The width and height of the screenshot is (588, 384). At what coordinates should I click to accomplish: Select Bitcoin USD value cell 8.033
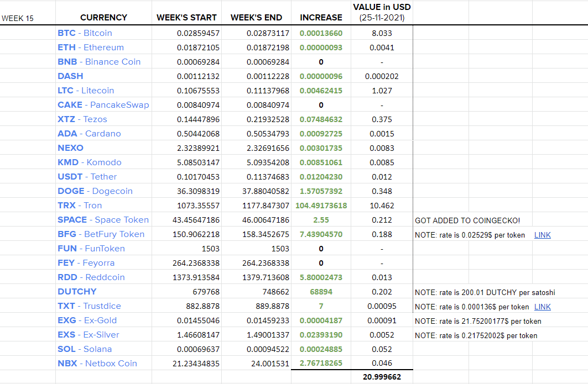point(382,33)
